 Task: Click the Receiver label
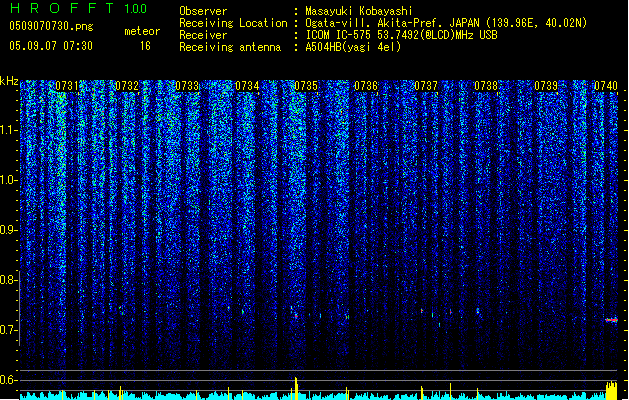tap(203, 35)
